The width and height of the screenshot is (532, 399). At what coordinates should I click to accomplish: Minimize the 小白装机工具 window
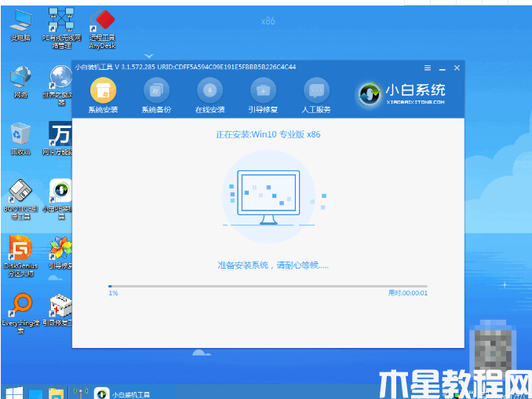(x=442, y=69)
